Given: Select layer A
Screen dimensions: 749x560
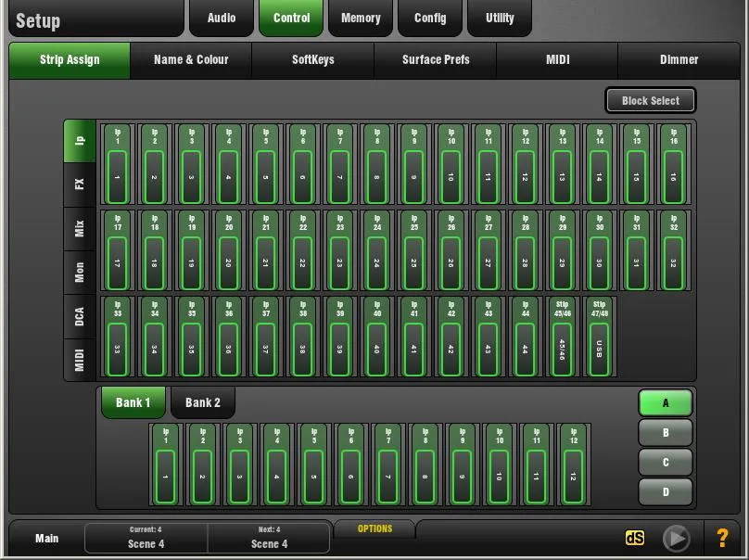Looking at the screenshot, I should tap(666, 402).
